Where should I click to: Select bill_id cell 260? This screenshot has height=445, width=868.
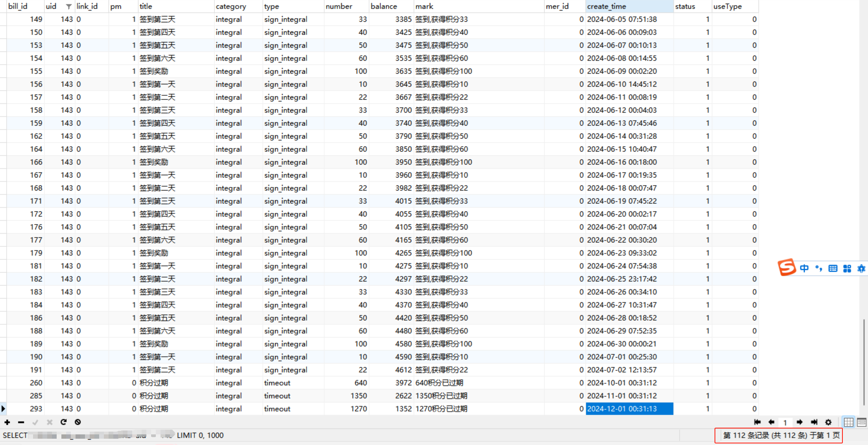point(25,383)
